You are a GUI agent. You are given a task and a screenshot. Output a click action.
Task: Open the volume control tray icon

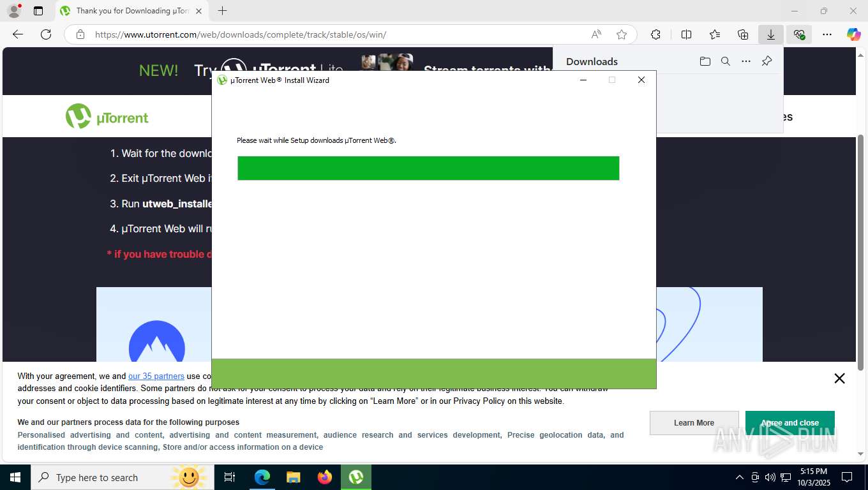(x=770, y=477)
